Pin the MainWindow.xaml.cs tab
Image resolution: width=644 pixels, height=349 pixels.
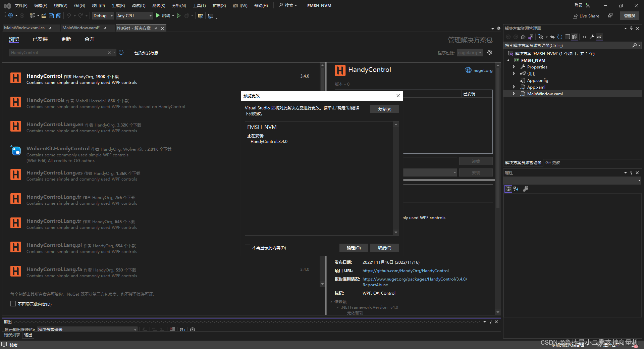50,28
